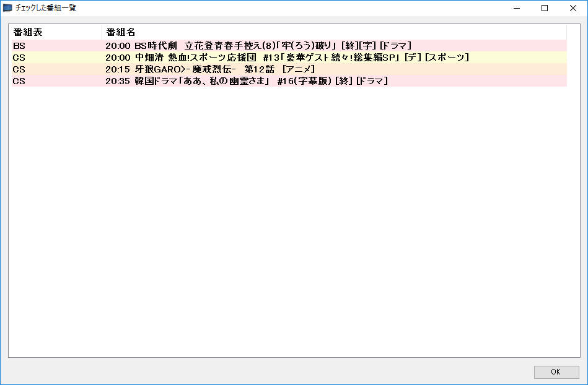
Task: Click the application icon in the title bar
Action: (7, 8)
